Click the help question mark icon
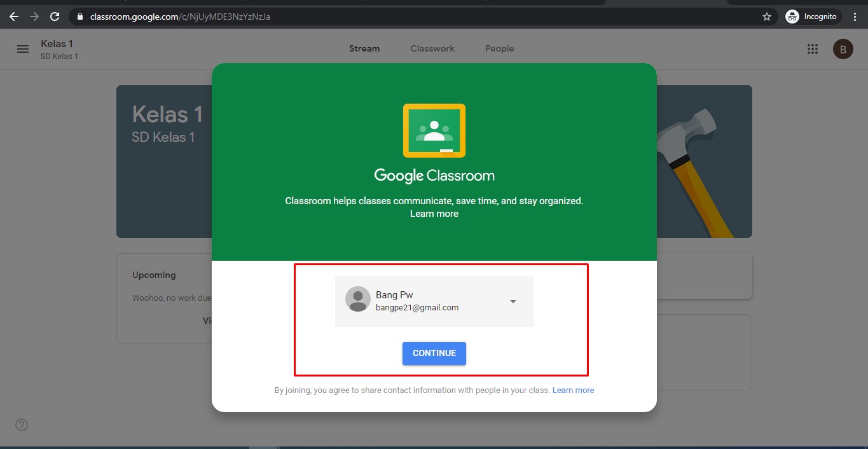Image resolution: width=868 pixels, height=449 pixels. (22, 425)
